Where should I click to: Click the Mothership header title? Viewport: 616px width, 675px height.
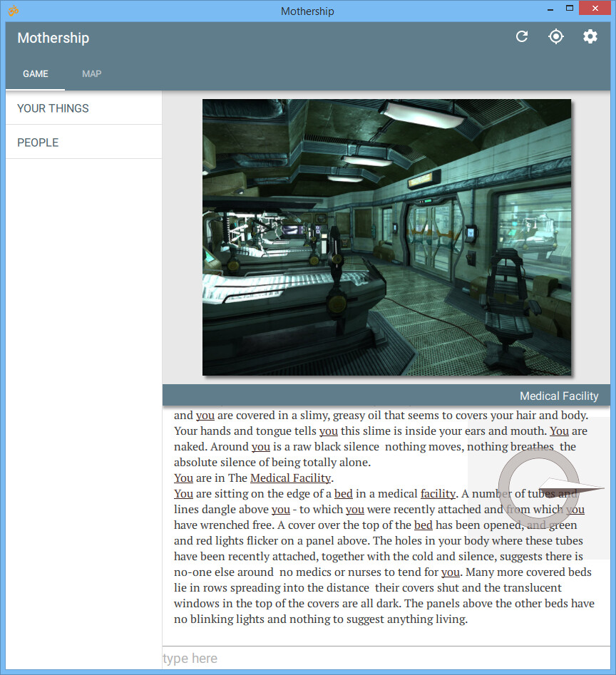(53, 38)
